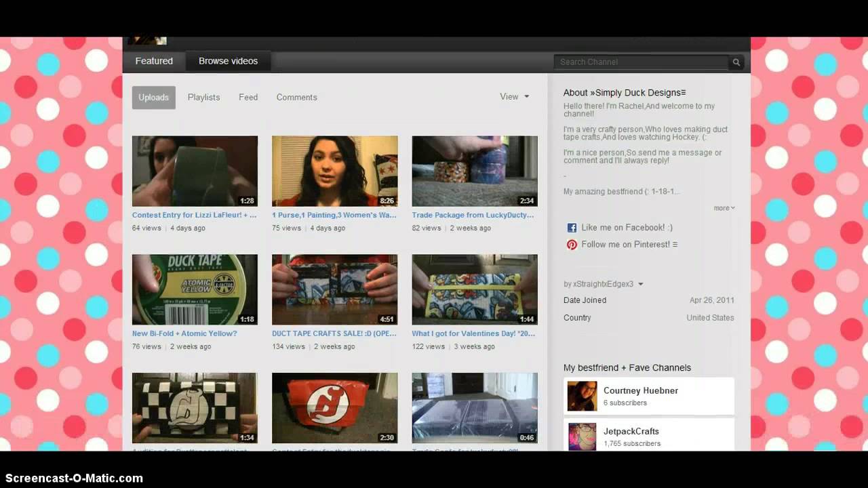The width and height of the screenshot is (868, 488).
Task: Open JetpackCrafts channel avatar
Action: coord(582,436)
